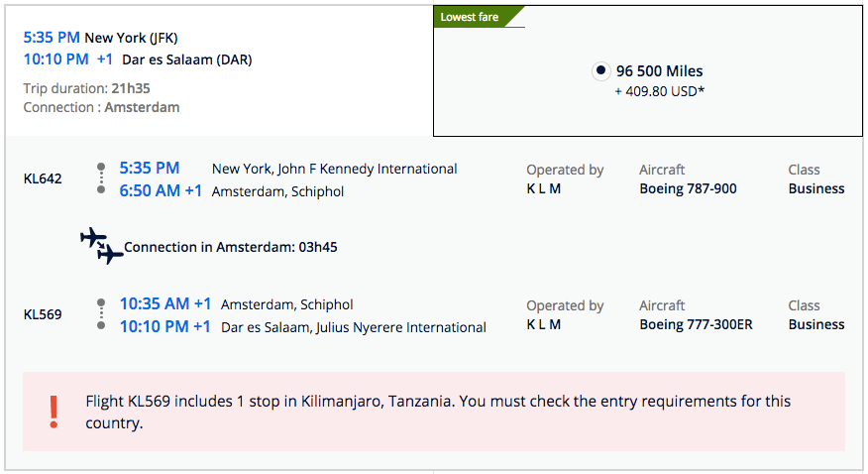The width and height of the screenshot is (868, 474).
Task: Click Connection in Amsterdam: 03h45 text
Action: (x=230, y=247)
